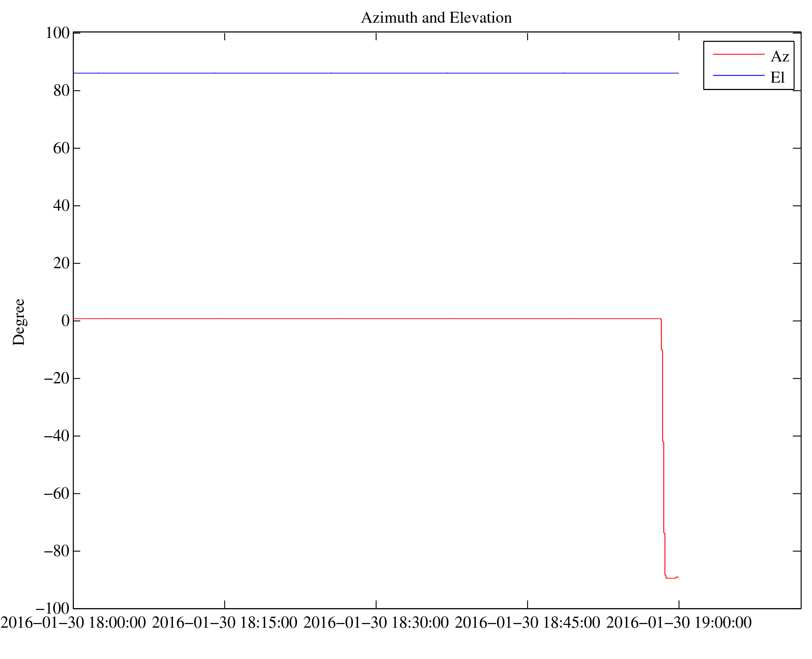Click the -100 y-axis tick label
The image size is (812, 659).
pos(52,608)
